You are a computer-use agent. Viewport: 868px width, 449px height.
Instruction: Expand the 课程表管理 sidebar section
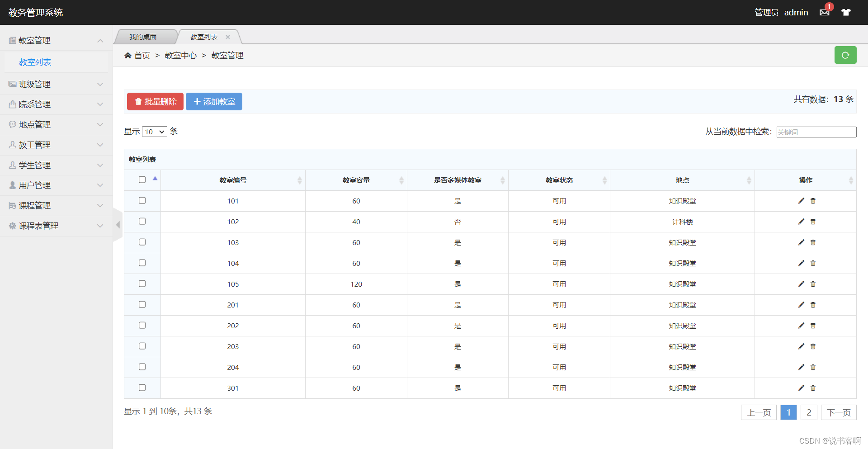tap(56, 226)
